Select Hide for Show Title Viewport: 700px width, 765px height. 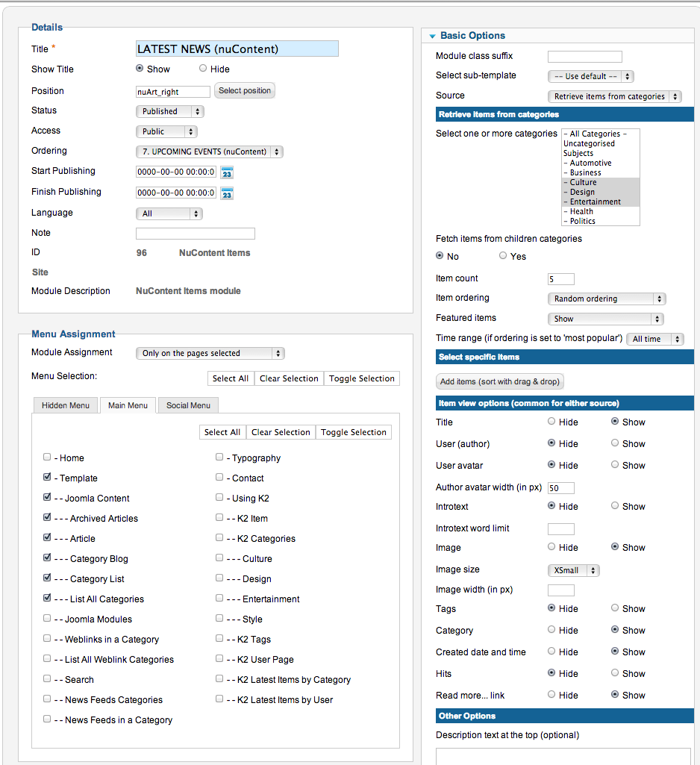pos(203,69)
